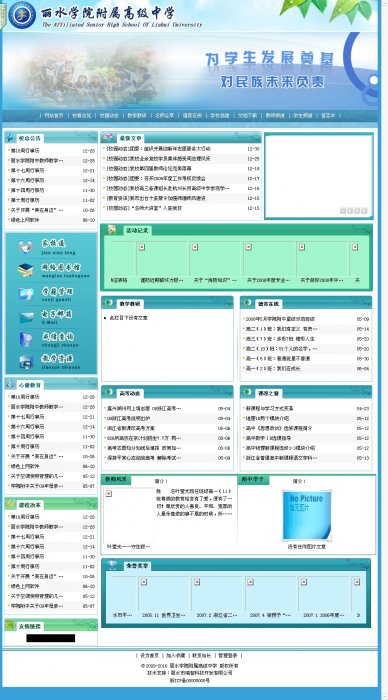The width and height of the screenshot is (388, 700).
Task: Click the icon beside the 课程改革 panel title
Action: 10,504
